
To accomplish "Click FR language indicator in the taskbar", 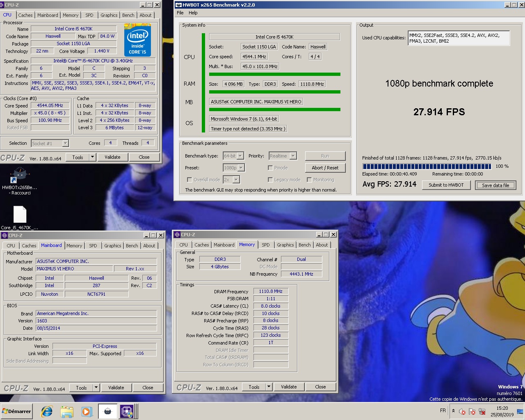I will (443, 411).
